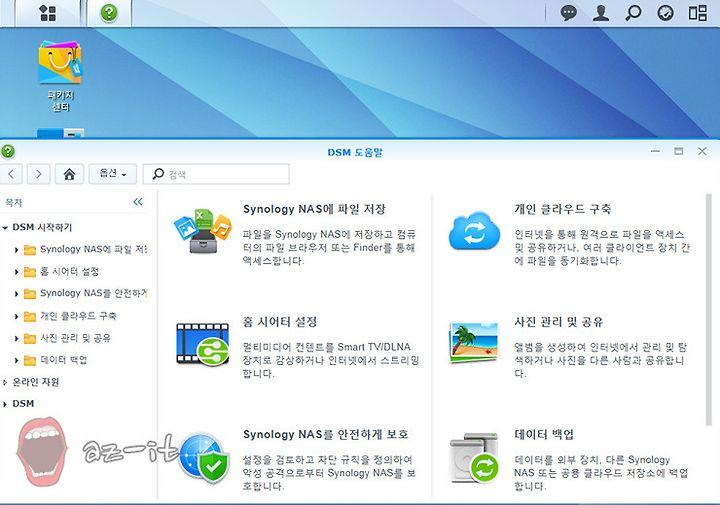Screen dimensions: 720x505
Task: Open the 데이터 백업 heading link
Action: (x=544, y=434)
